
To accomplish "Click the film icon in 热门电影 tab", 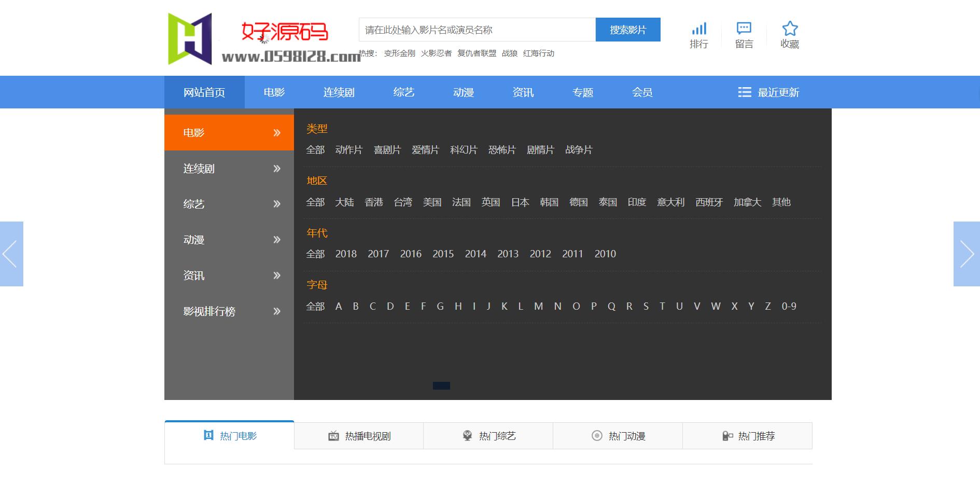I will (208, 435).
